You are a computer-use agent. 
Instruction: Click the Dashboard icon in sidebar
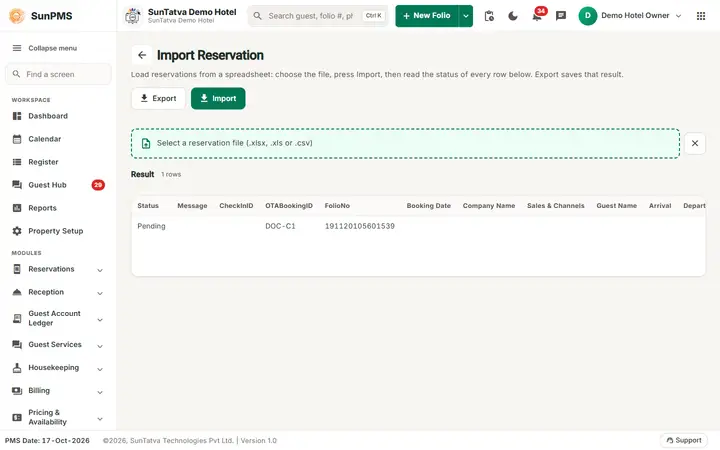click(17, 116)
